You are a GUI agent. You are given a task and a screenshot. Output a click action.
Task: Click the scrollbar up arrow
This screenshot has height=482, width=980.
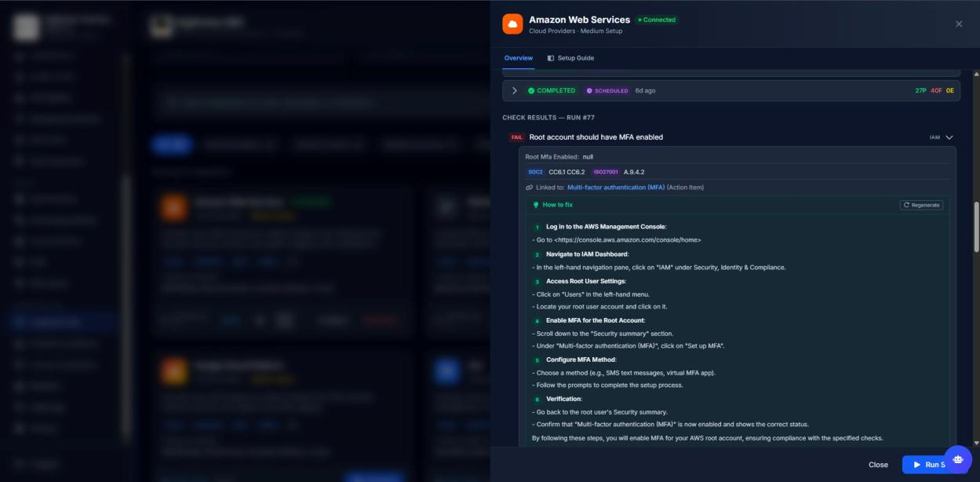(x=976, y=74)
